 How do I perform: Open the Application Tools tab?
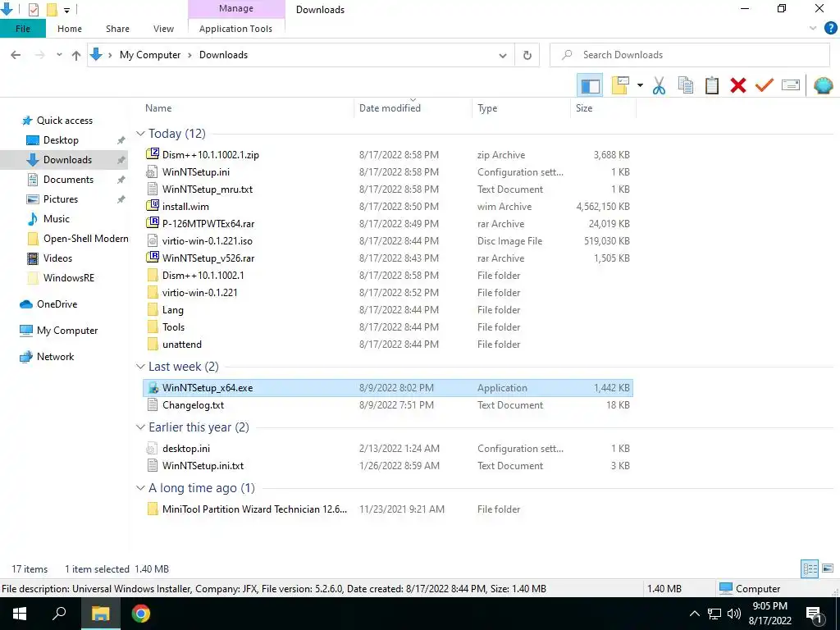[235, 29]
